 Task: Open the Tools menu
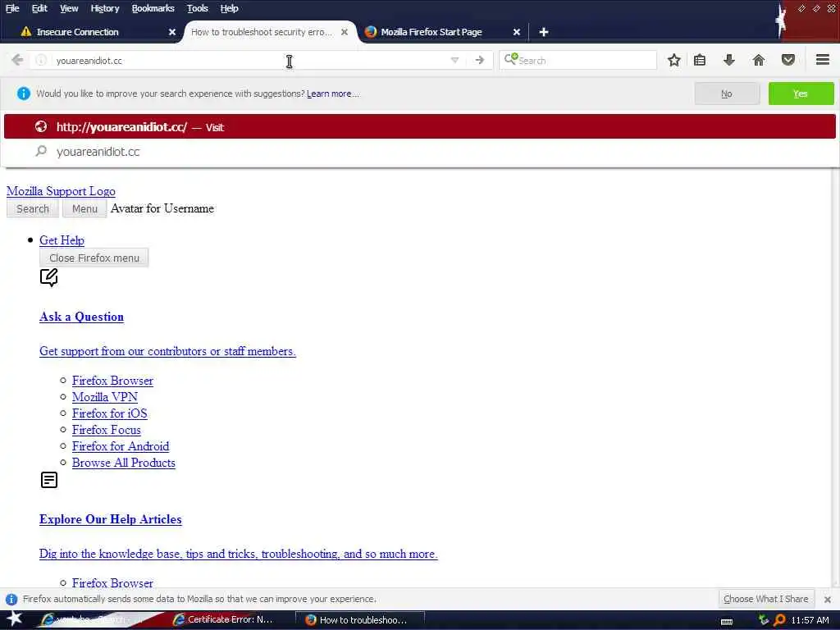[197, 8]
